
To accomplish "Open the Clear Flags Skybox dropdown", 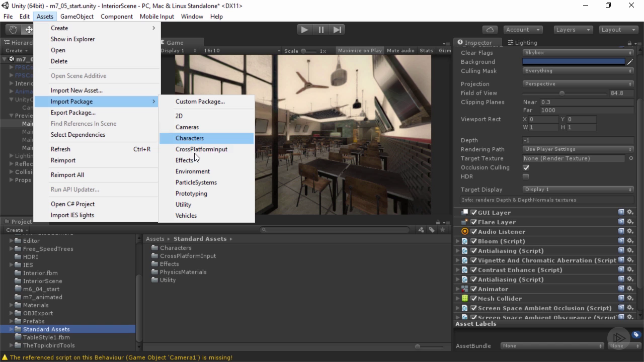I will tap(578, 53).
